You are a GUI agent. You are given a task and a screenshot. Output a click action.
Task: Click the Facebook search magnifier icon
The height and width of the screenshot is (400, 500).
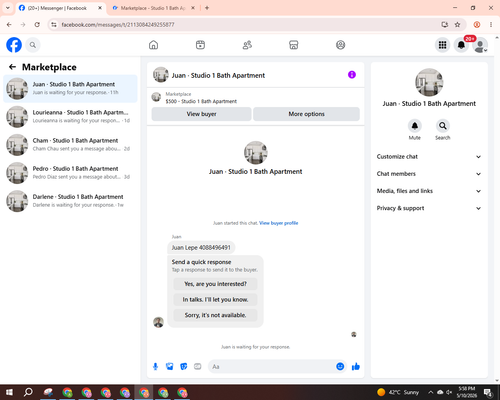(33, 45)
